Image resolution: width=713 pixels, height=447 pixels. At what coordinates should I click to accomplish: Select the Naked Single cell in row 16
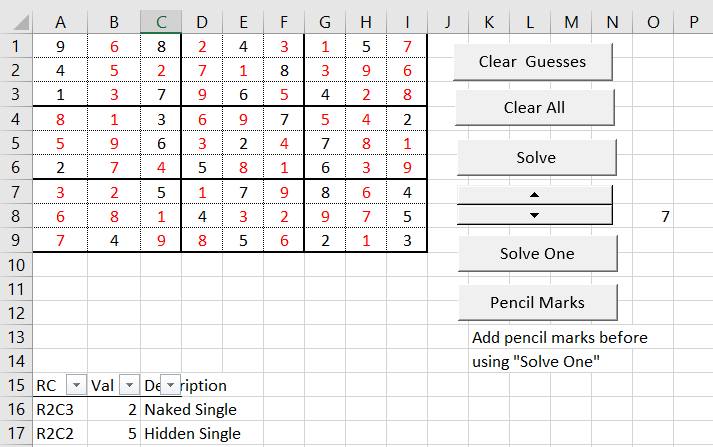[x=191, y=410]
